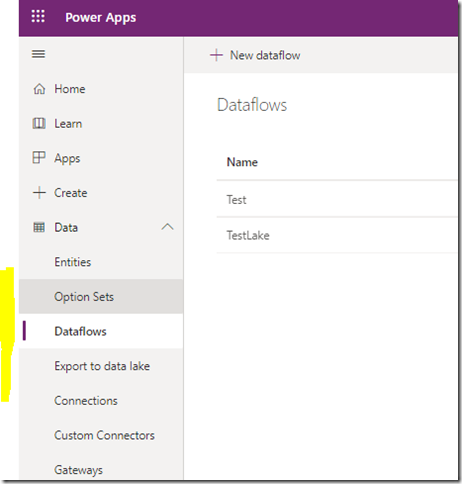462x484 pixels.
Task: Click the Power Apps title
Action: tap(100, 17)
